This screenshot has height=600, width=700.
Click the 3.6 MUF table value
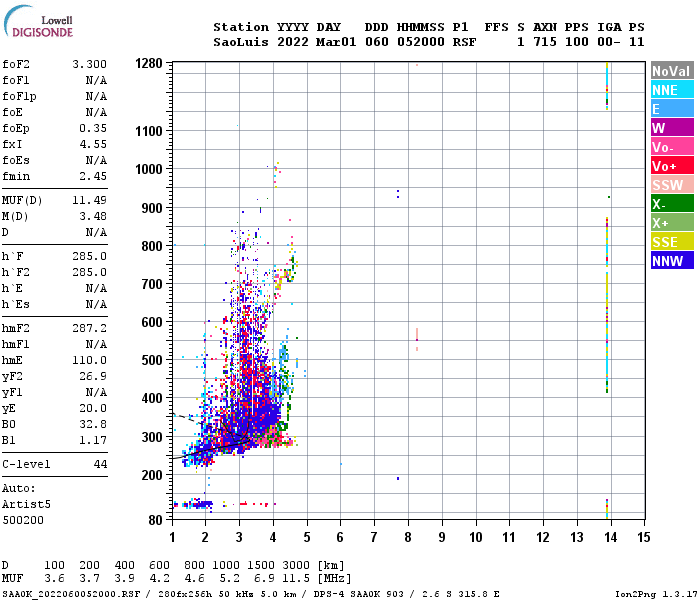tap(54, 579)
